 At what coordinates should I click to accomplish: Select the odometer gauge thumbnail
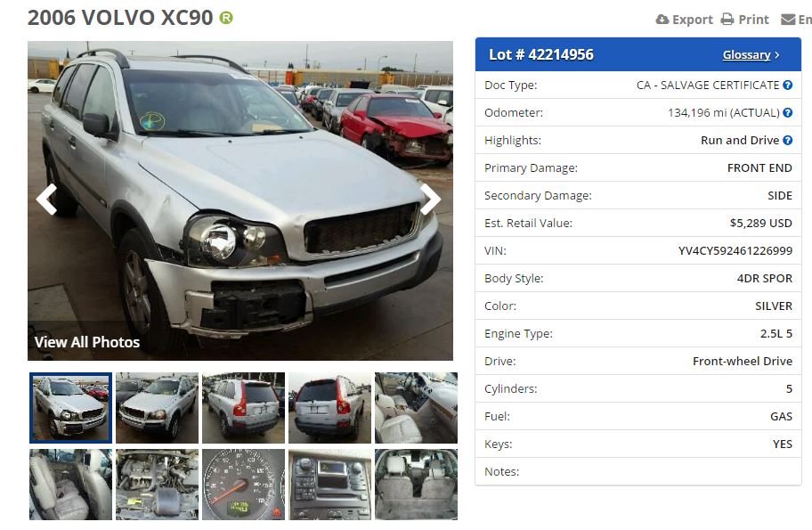243,485
